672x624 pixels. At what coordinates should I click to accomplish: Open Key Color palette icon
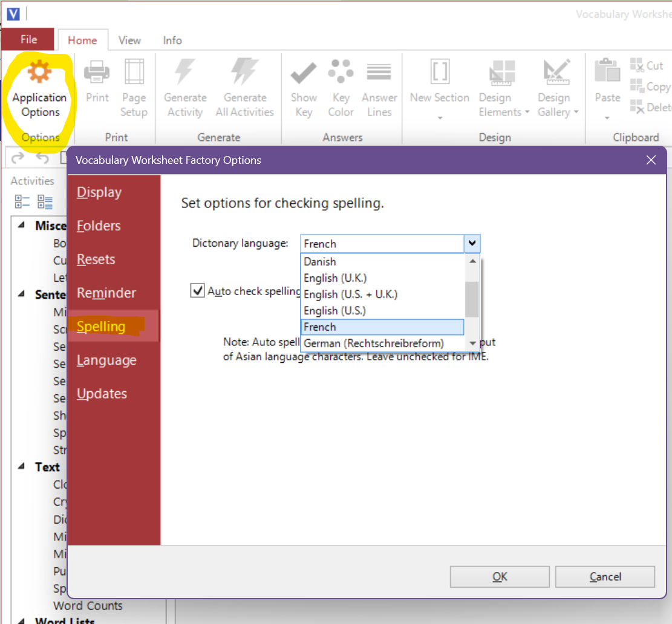coord(341,71)
